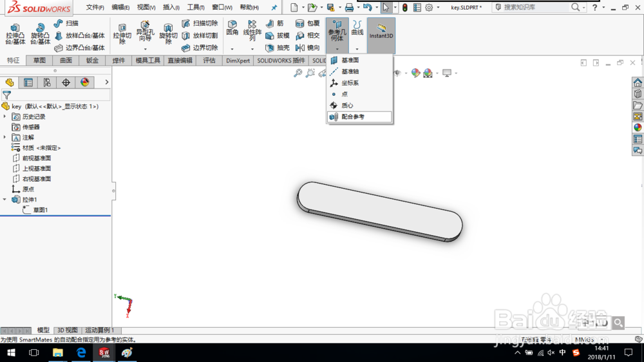Select 前视基准面 in feature tree
Screen dimensions: 644x362
coord(32,158)
